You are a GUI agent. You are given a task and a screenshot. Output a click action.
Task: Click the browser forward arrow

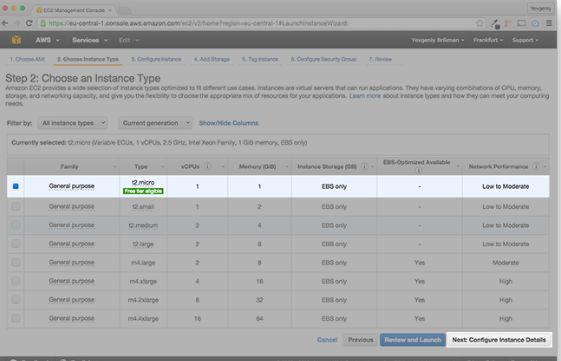(17, 23)
